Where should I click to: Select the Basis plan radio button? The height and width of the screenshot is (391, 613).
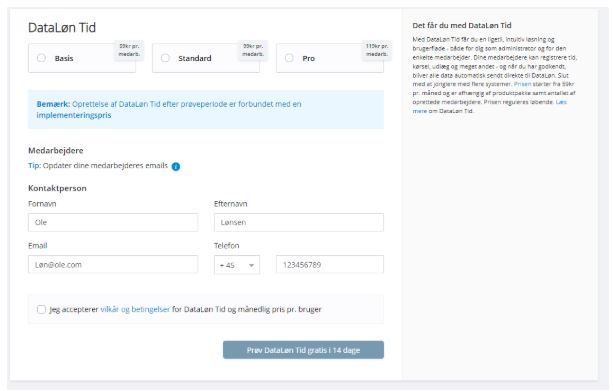(41, 58)
